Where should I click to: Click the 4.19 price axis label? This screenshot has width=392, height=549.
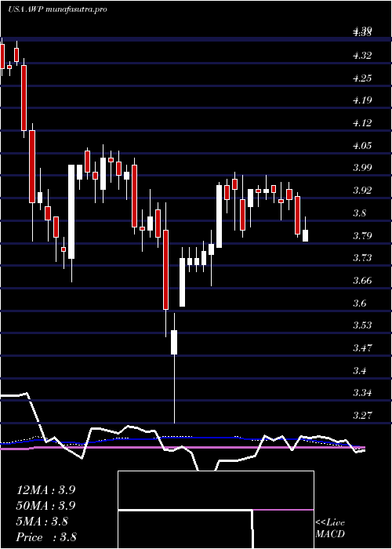pos(362,100)
